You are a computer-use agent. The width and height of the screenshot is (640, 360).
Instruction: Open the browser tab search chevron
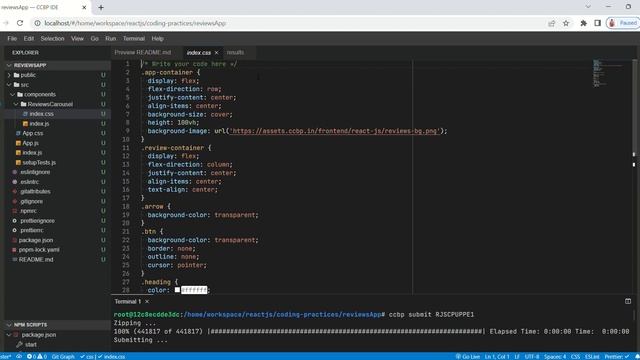[588, 7]
